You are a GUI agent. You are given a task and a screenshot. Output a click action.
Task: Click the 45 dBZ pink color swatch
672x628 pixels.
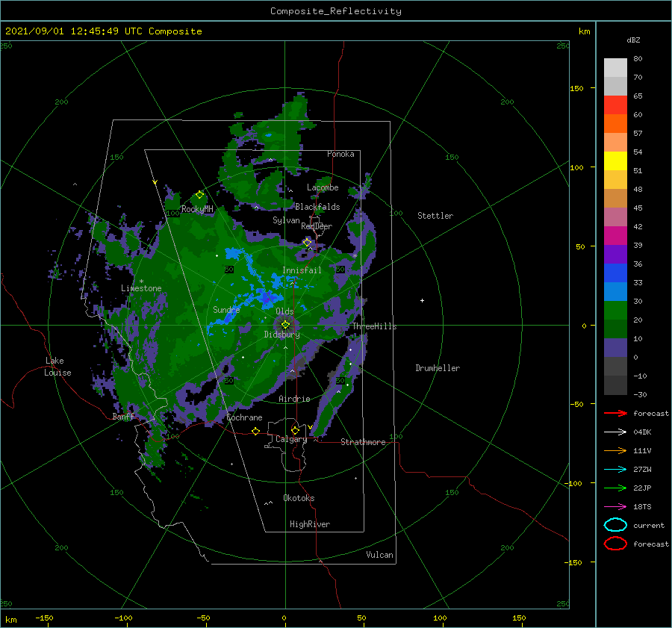(x=615, y=217)
